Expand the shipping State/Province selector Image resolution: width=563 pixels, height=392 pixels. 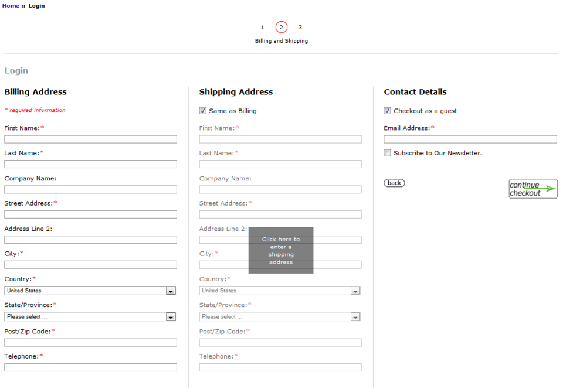pyautogui.click(x=355, y=316)
